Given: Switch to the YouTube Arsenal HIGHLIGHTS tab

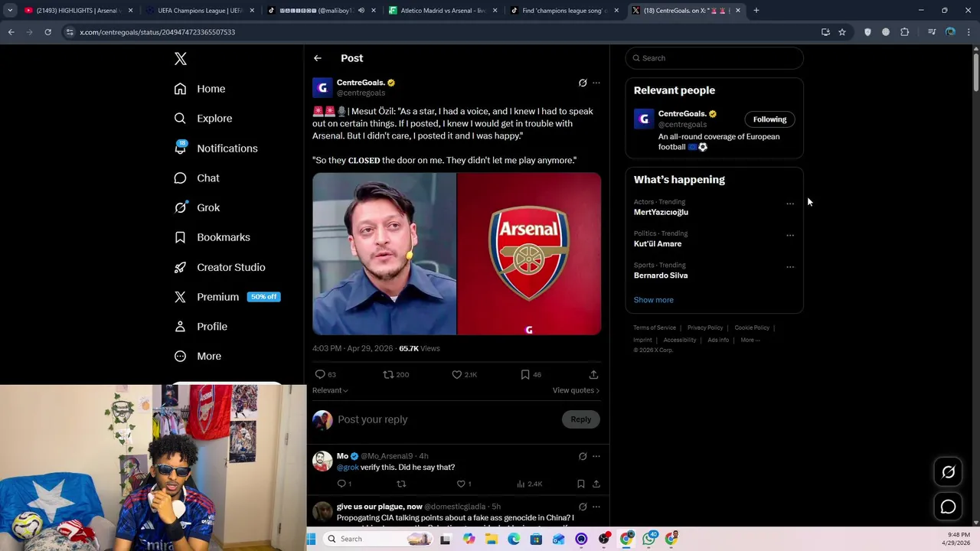Looking at the screenshot, I should [x=79, y=11].
